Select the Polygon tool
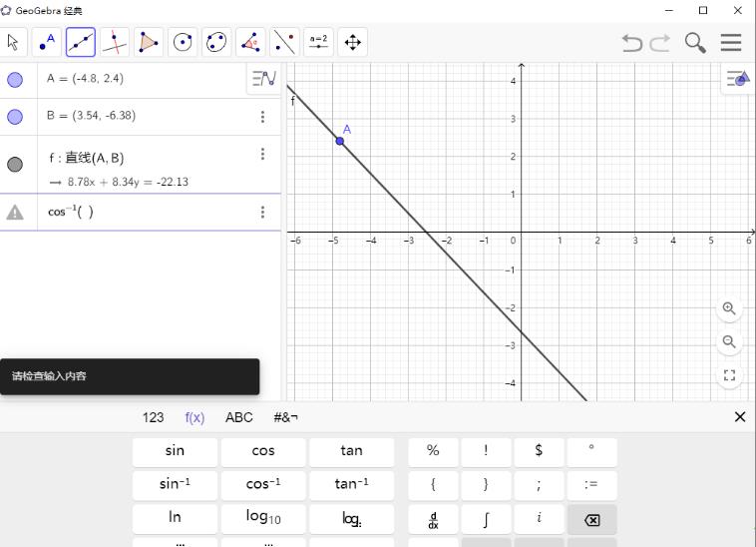 pos(149,42)
